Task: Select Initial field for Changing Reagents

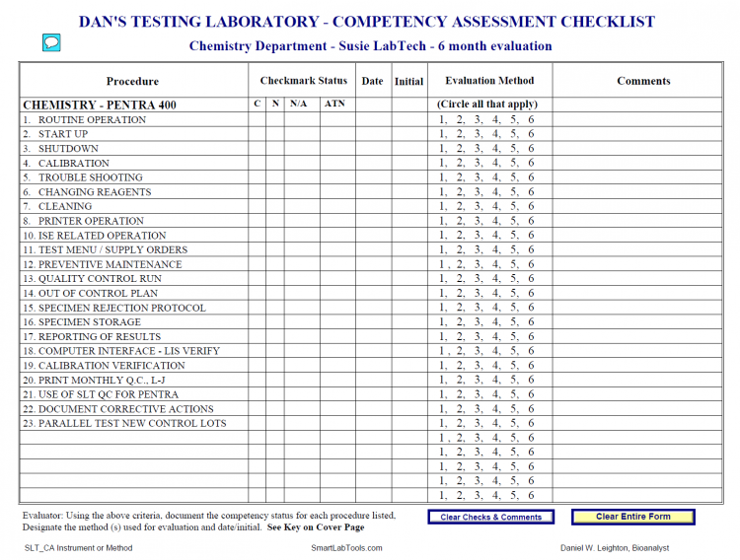Action: tap(408, 192)
